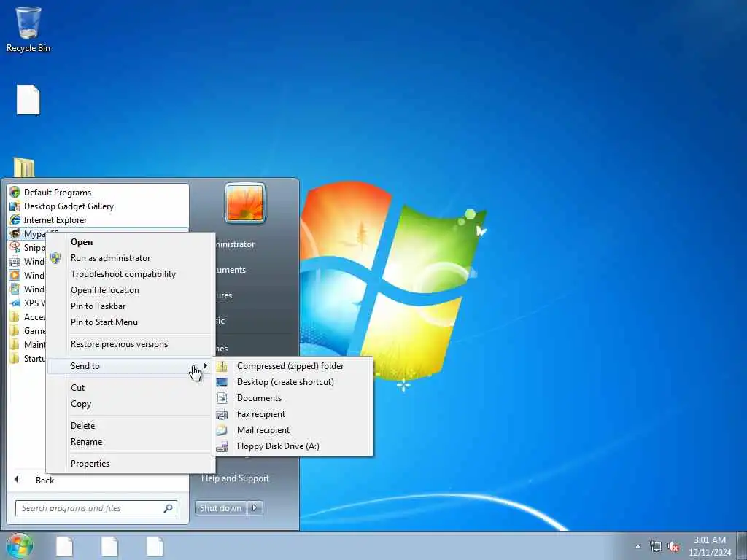
Task: Select Rename in context menu
Action: pos(86,442)
